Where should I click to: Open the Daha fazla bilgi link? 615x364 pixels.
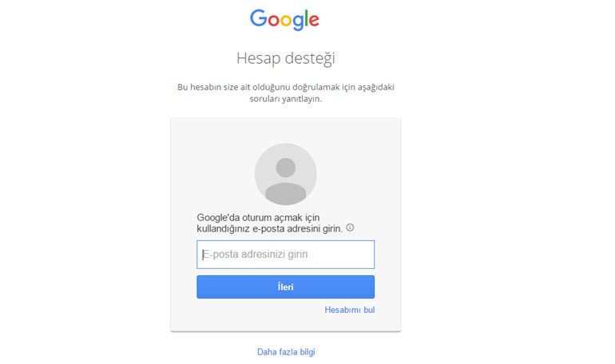tap(286, 352)
